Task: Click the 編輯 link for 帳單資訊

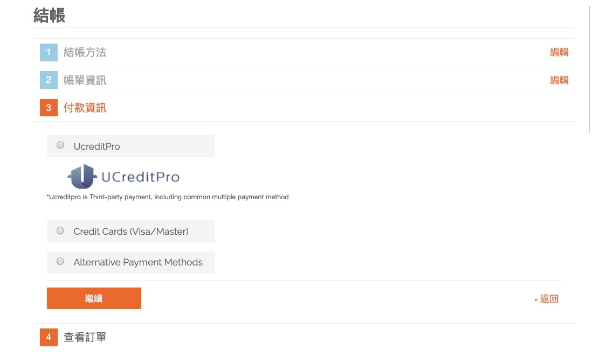Action: [559, 80]
